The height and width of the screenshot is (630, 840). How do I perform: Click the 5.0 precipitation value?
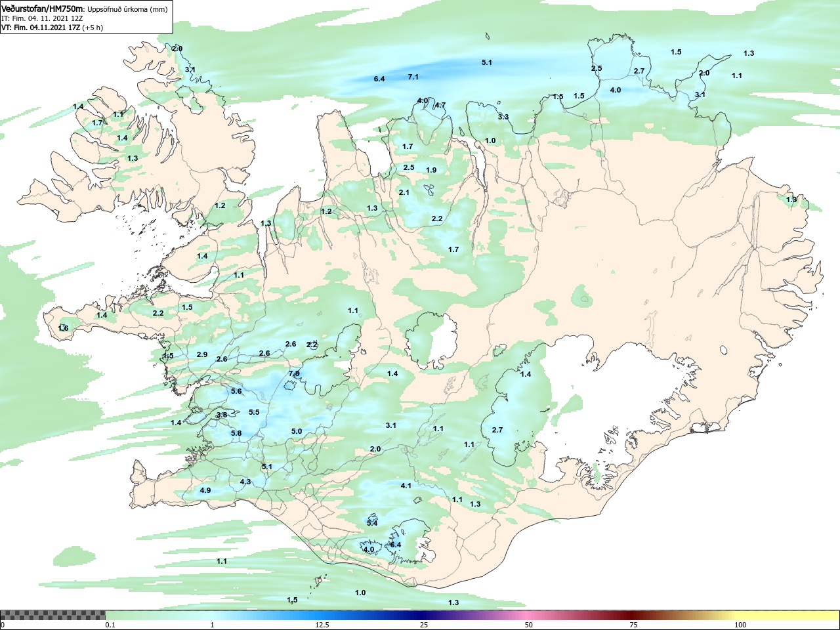tap(296, 431)
